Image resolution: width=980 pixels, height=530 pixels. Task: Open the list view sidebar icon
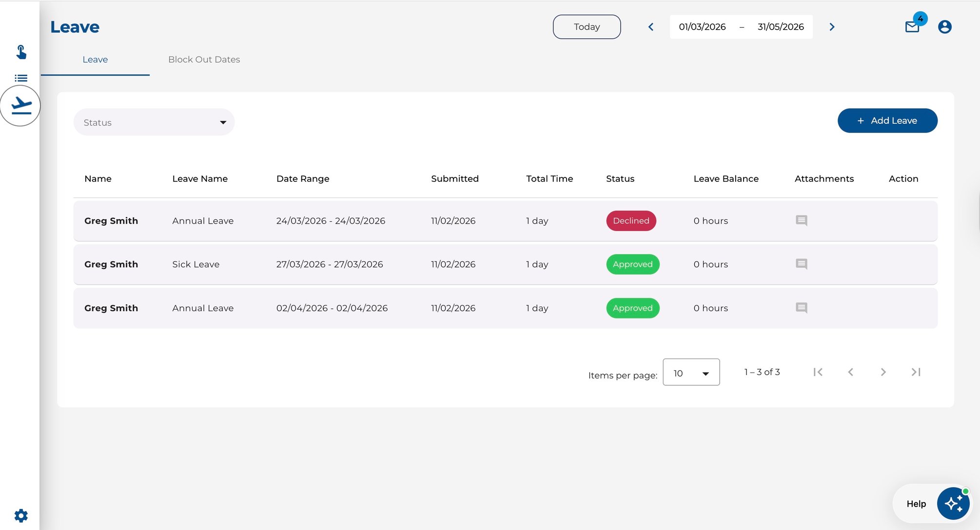(x=21, y=78)
